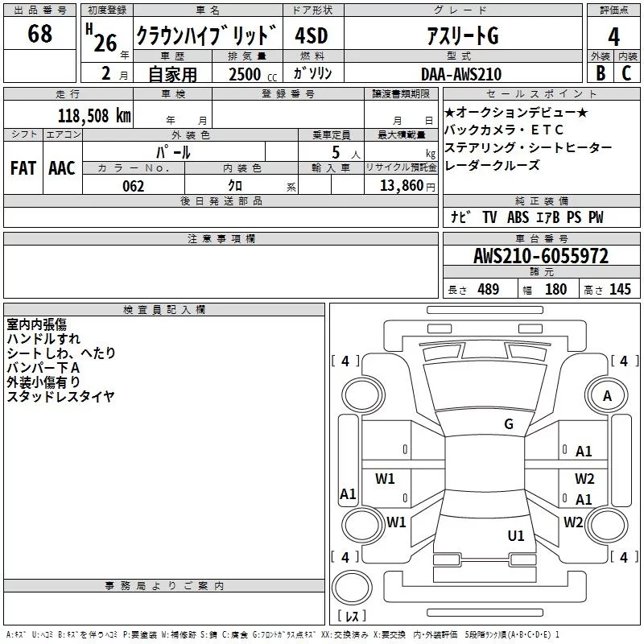Screen dimensions: 644x644
Task: Click the length value 489
Action: pos(489,289)
